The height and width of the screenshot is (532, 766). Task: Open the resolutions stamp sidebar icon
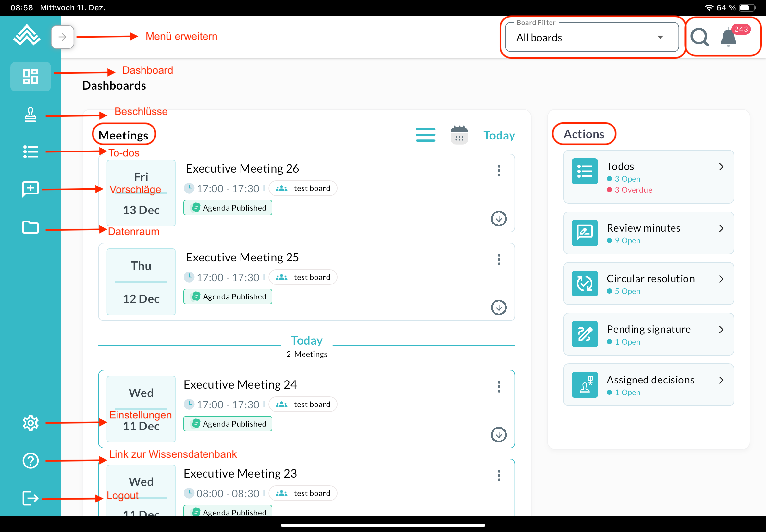(30, 114)
